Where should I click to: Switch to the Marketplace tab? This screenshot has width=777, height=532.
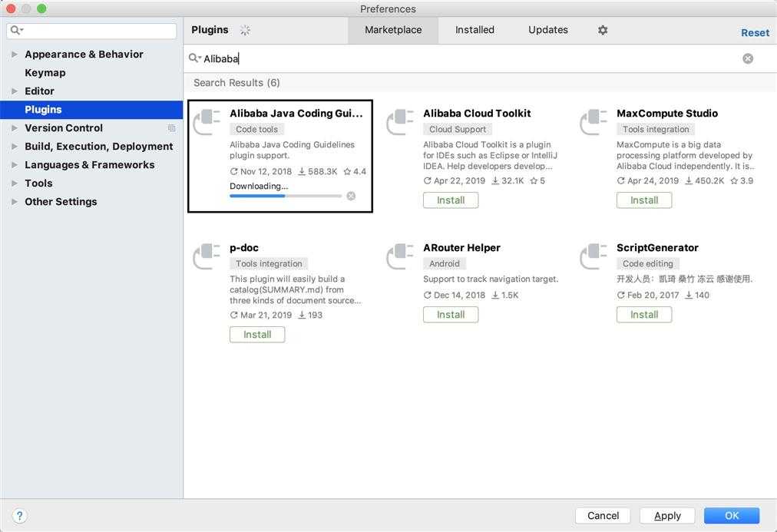pos(393,30)
